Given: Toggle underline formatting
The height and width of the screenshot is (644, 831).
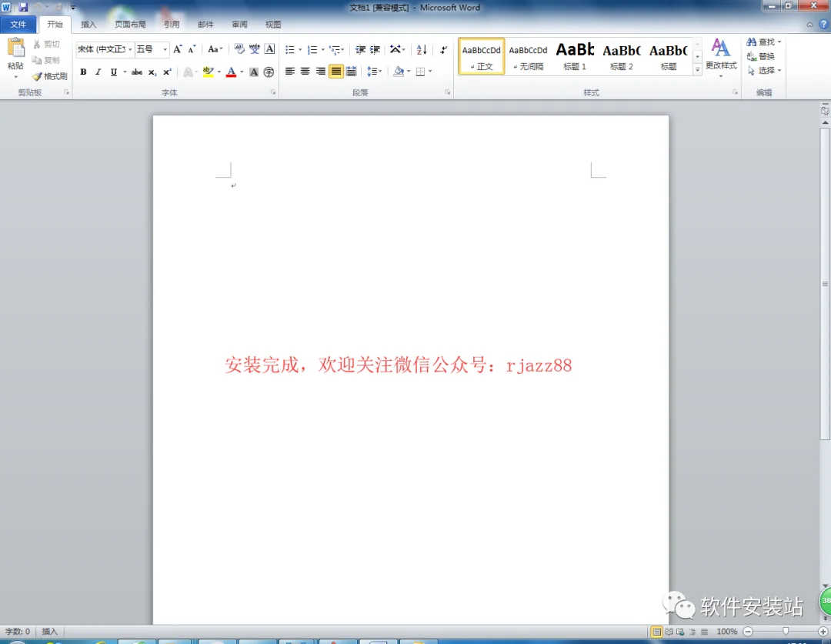Looking at the screenshot, I should point(113,72).
